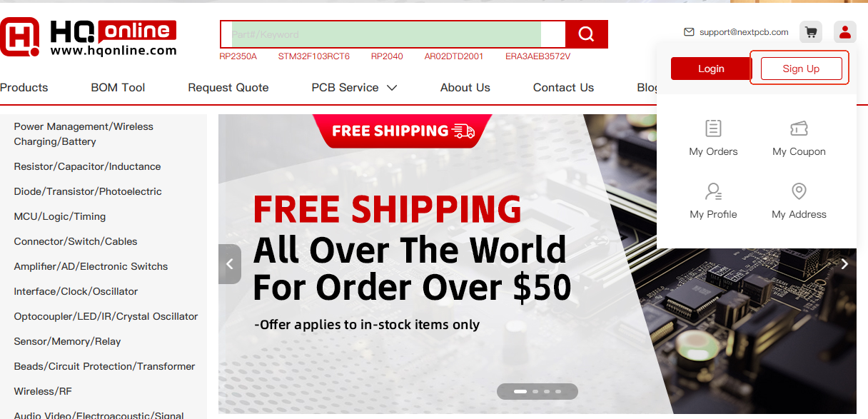
Task: Open the shopping cart icon
Action: pyautogui.click(x=811, y=32)
